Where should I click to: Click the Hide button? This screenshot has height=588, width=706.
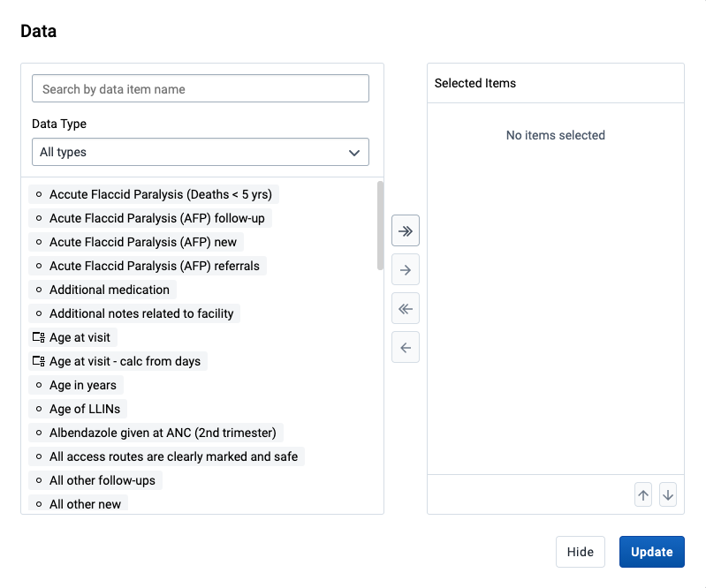580,552
